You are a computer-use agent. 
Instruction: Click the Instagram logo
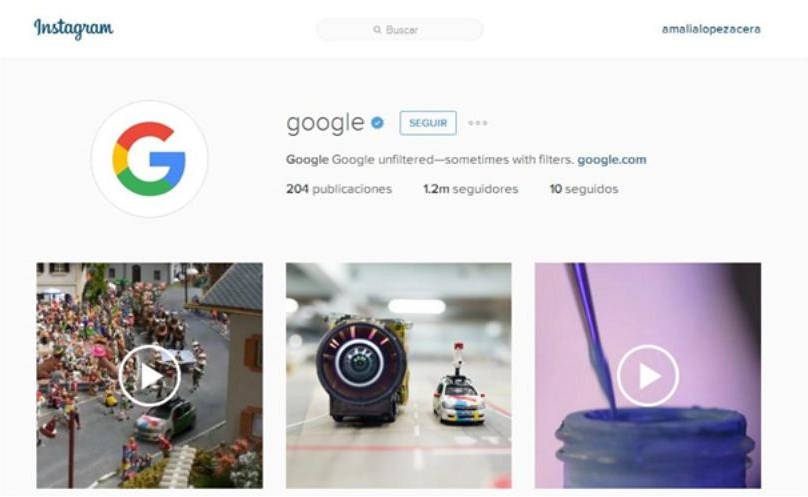[73, 28]
